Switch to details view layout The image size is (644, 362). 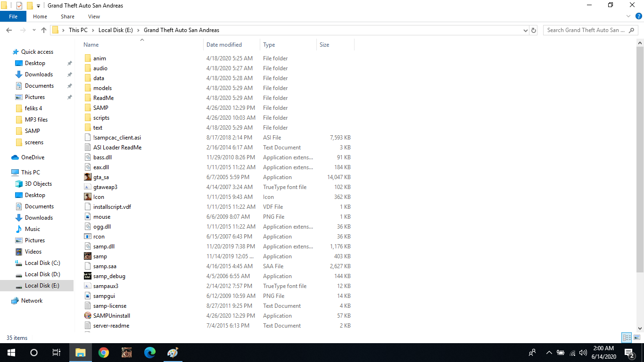tap(627, 337)
